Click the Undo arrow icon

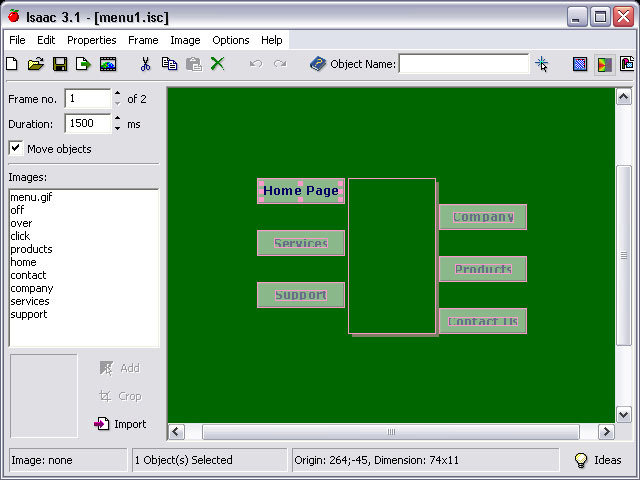(256, 64)
